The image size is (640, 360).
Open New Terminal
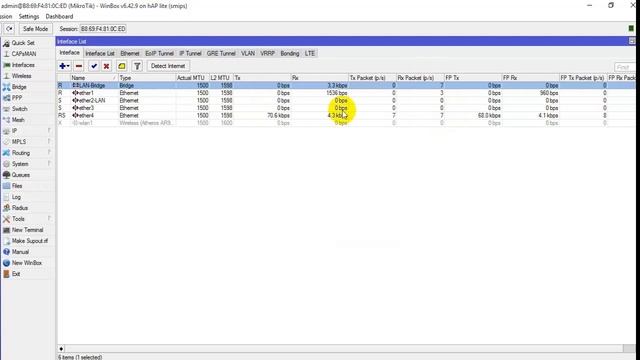click(27, 230)
